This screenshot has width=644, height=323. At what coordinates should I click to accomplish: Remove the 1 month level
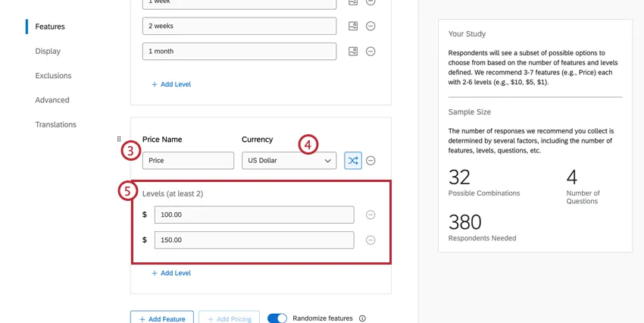370,52
